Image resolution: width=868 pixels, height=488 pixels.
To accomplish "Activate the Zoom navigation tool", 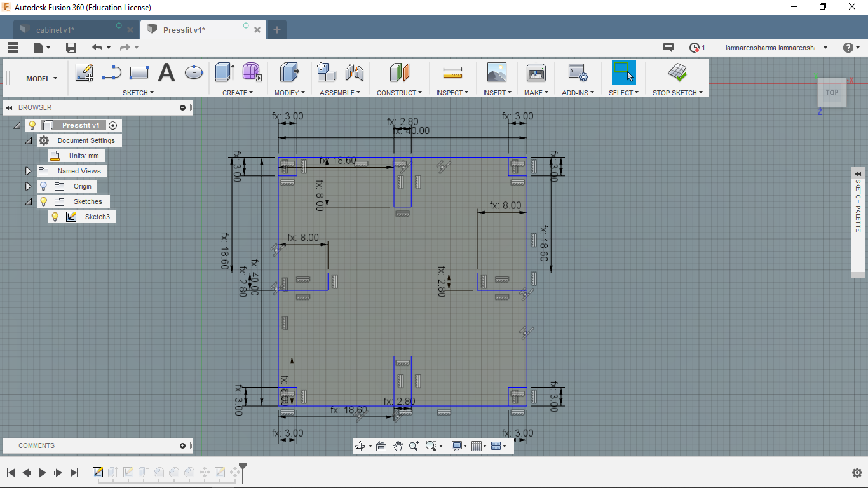I will click(414, 446).
